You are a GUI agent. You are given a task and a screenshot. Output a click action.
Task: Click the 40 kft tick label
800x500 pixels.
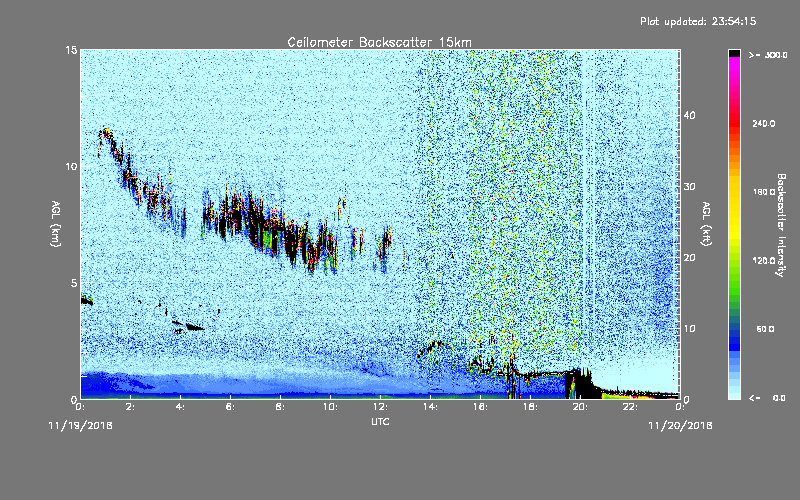[x=689, y=115]
